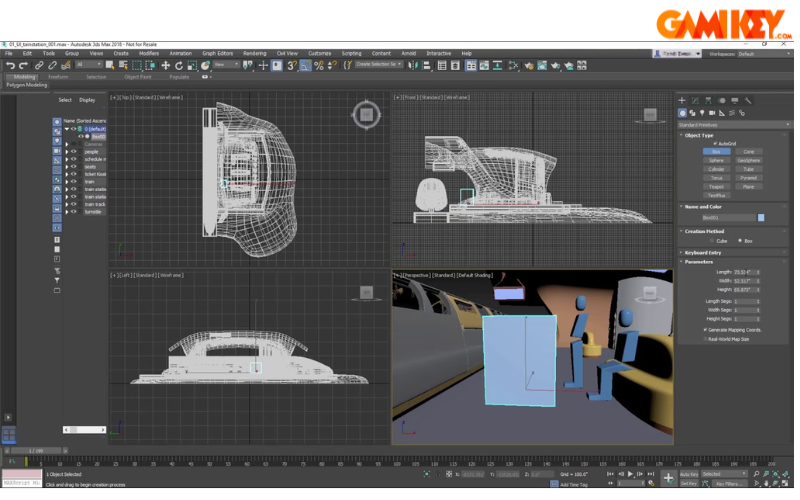Open the Select by Name tool
800x500 pixels.
[123, 65]
